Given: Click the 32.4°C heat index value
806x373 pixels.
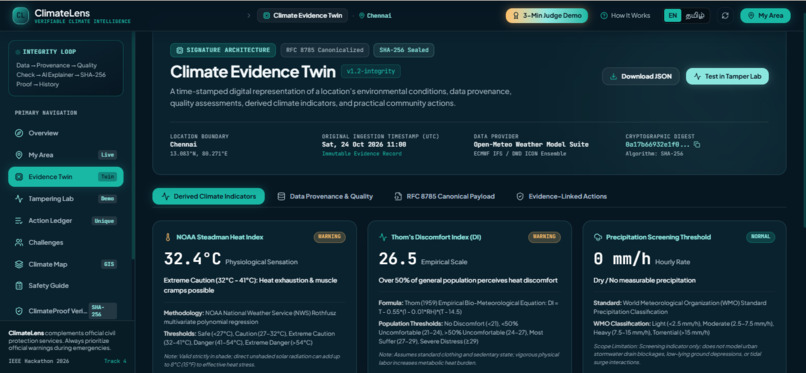Looking at the screenshot, I should tap(192, 259).
